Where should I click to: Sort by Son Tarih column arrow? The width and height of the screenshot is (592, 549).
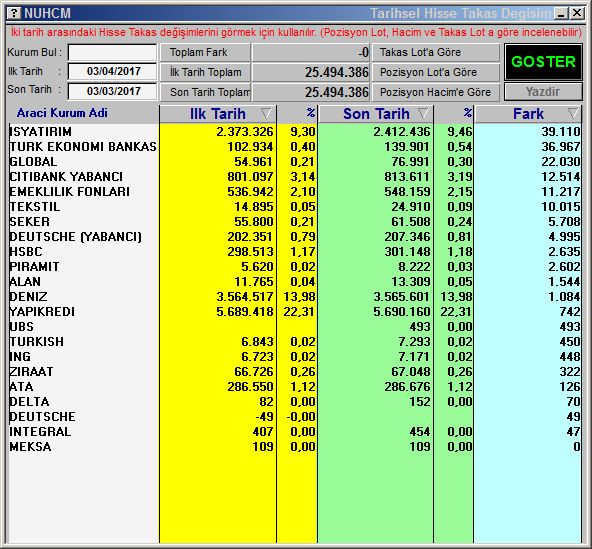pos(423,113)
